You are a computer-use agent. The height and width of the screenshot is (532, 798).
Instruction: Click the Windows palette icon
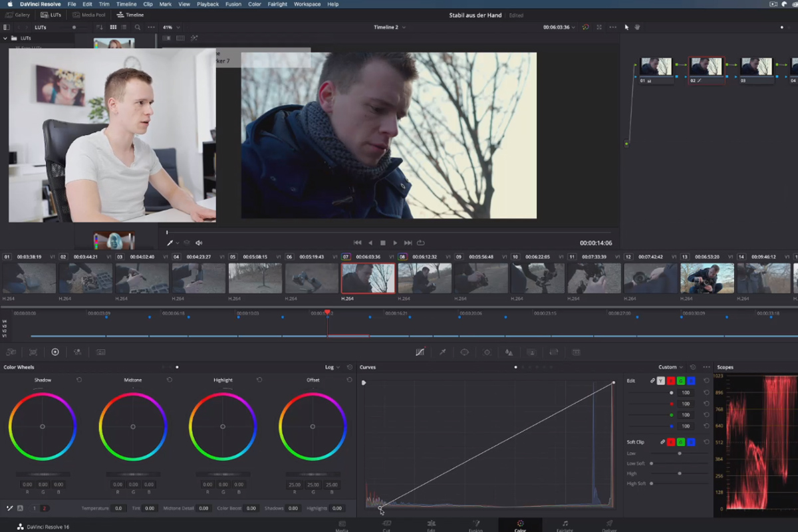pos(465,352)
